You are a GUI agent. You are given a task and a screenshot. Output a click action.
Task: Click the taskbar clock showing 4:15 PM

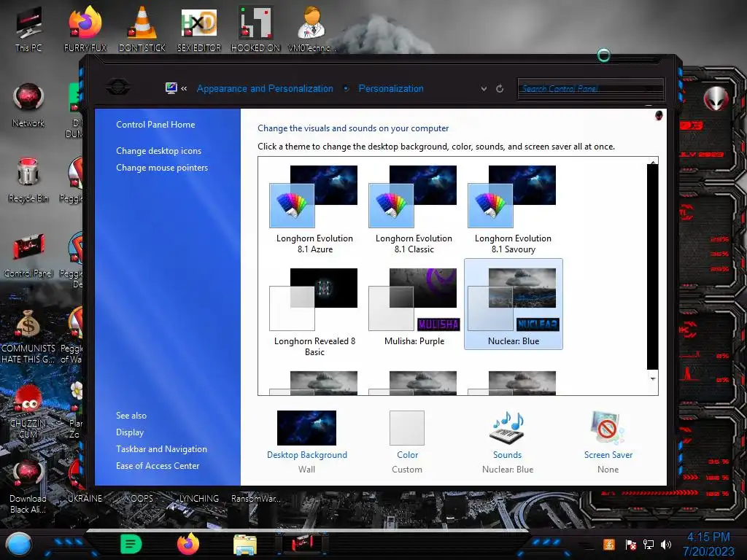708,544
